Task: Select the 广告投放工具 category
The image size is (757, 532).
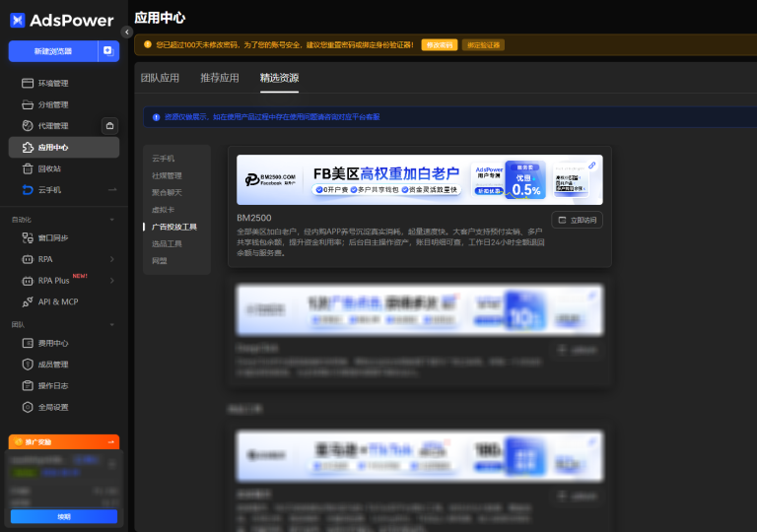Action: tap(174, 227)
